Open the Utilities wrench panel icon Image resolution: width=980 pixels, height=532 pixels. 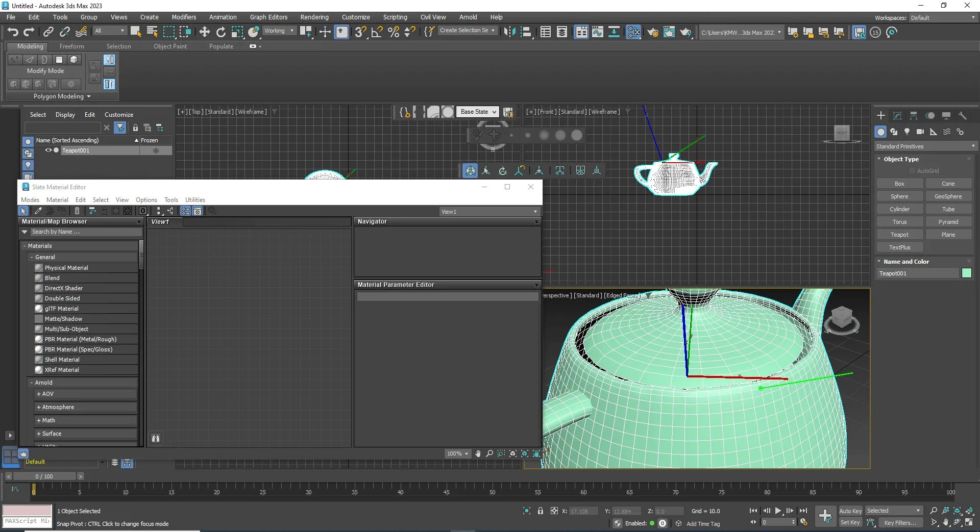963,116
